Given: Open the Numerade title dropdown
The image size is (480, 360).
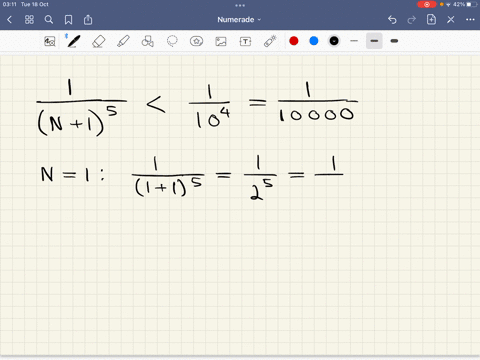Looking at the screenshot, I should (x=239, y=20).
